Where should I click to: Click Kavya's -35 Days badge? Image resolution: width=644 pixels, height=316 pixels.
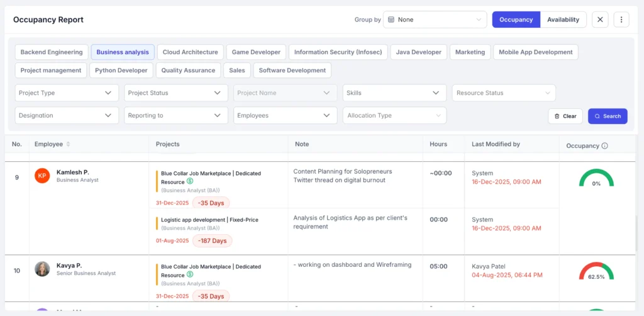pyautogui.click(x=211, y=296)
